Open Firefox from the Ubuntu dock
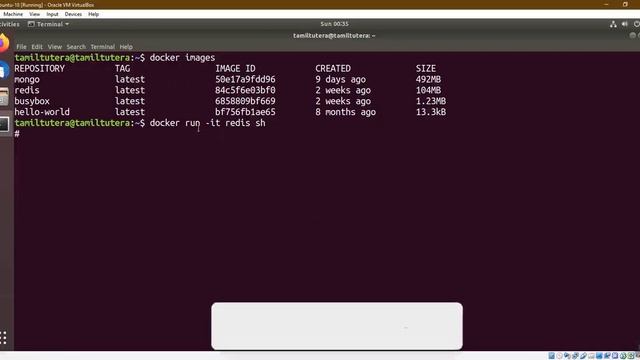The width and height of the screenshot is (640, 360). [4, 43]
